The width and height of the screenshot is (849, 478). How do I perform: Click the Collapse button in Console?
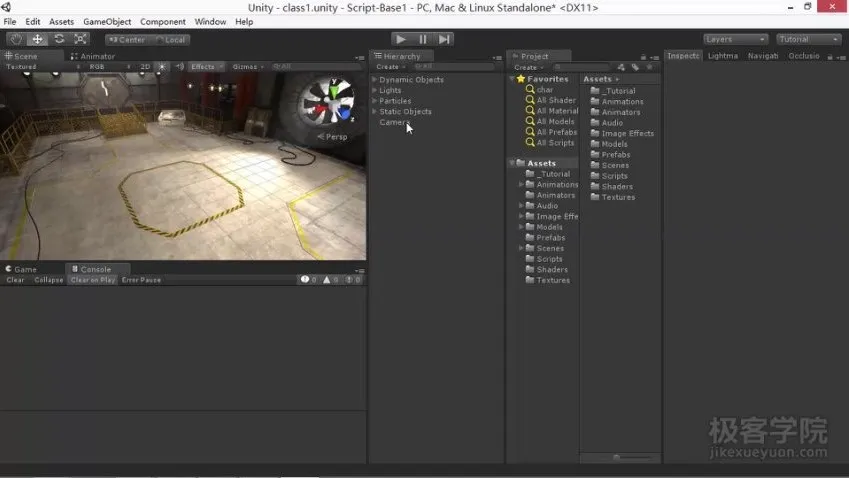pos(48,280)
